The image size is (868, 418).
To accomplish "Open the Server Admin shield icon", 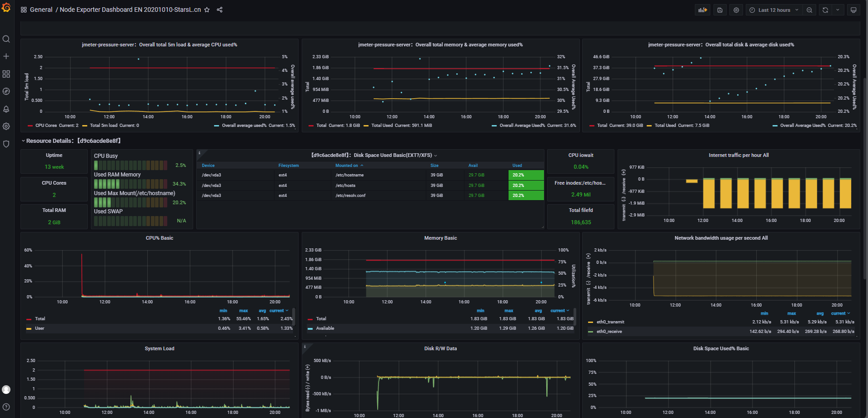I will (6, 144).
